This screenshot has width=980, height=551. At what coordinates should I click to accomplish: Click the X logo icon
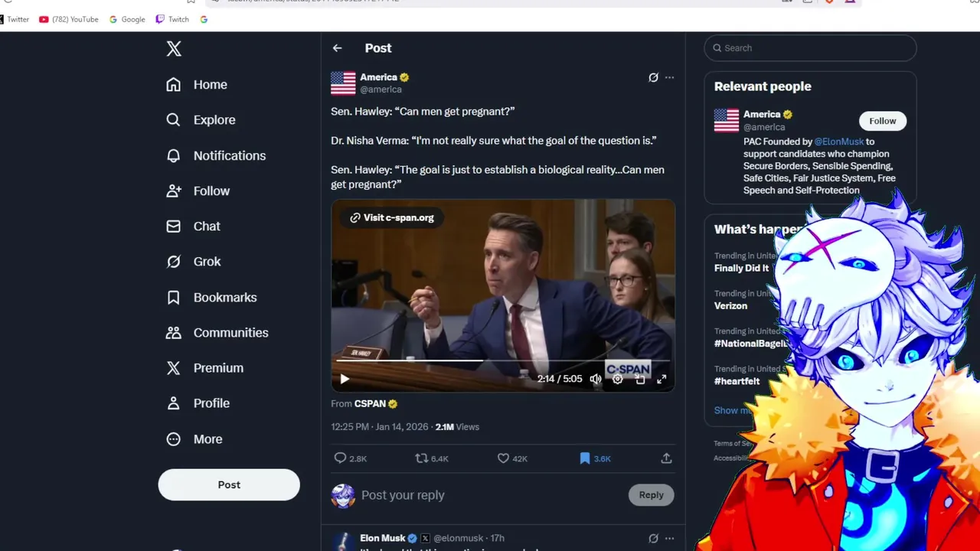pyautogui.click(x=174, y=49)
